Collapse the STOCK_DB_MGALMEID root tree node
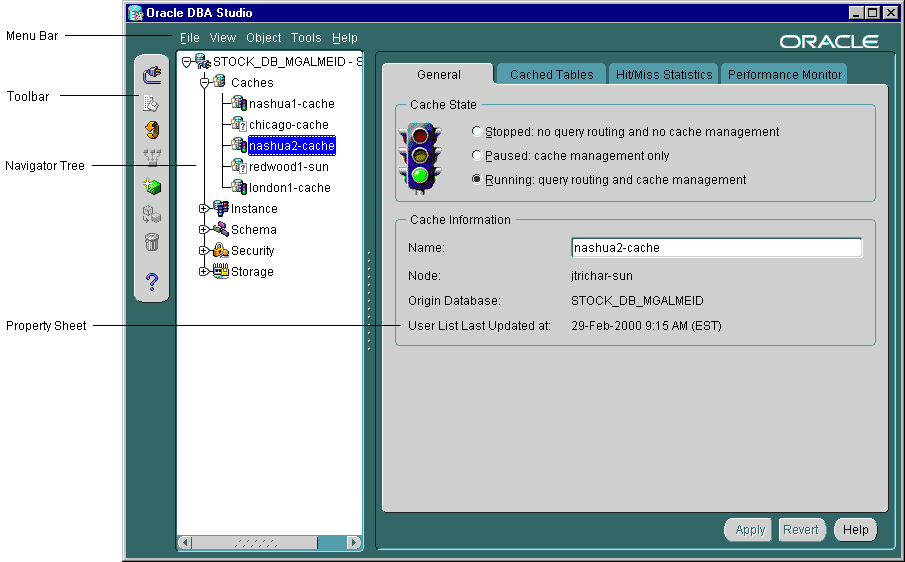 coord(186,62)
